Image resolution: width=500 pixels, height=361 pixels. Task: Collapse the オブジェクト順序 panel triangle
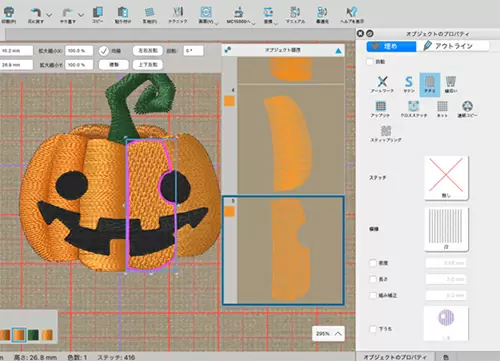click(x=338, y=51)
